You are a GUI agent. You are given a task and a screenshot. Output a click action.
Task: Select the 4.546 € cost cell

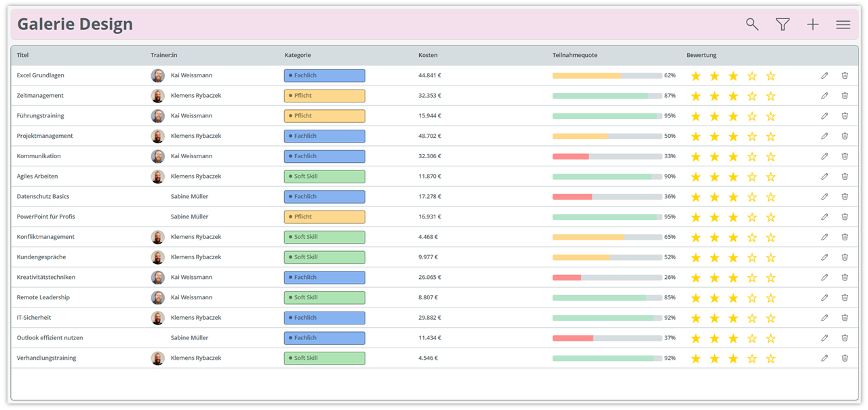(428, 358)
